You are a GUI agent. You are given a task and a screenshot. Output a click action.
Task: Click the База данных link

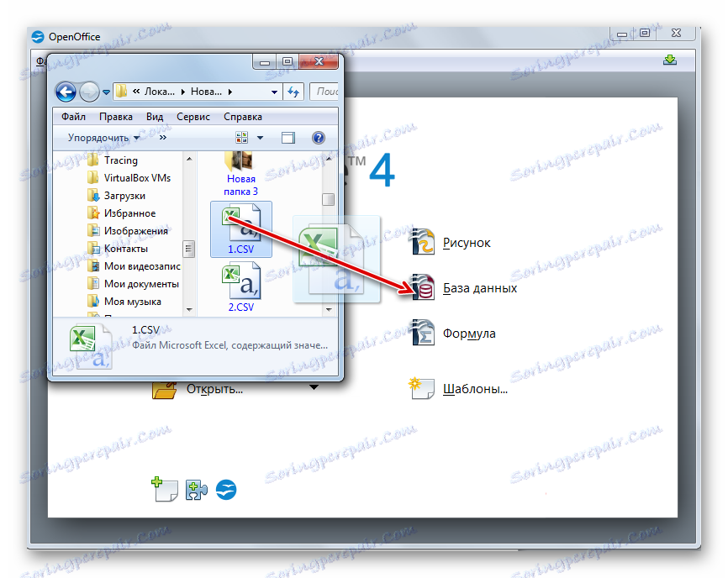(x=480, y=288)
